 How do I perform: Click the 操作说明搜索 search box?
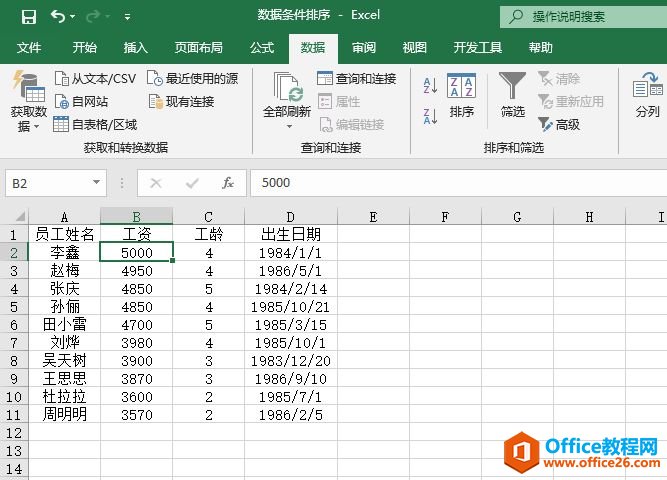coord(583,17)
